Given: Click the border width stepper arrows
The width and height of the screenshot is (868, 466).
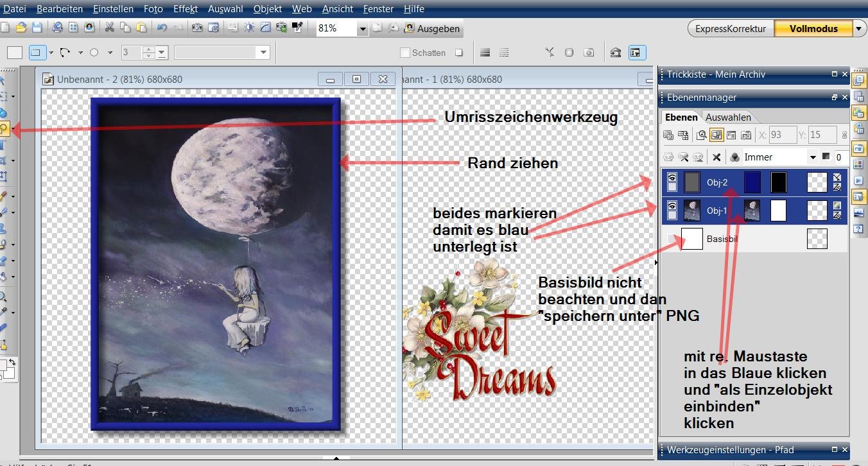Looking at the screenshot, I should (149, 53).
